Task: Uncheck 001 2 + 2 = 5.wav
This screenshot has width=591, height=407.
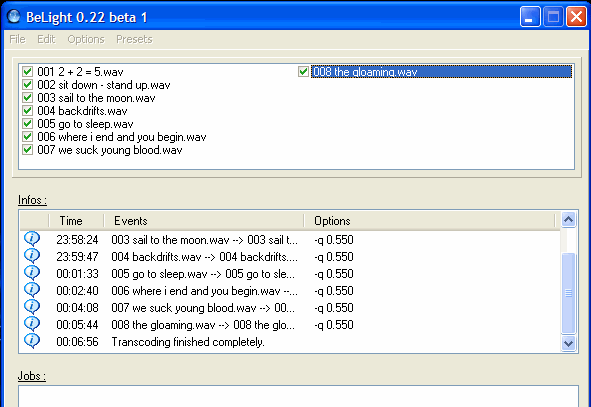Action: coord(28,71)
